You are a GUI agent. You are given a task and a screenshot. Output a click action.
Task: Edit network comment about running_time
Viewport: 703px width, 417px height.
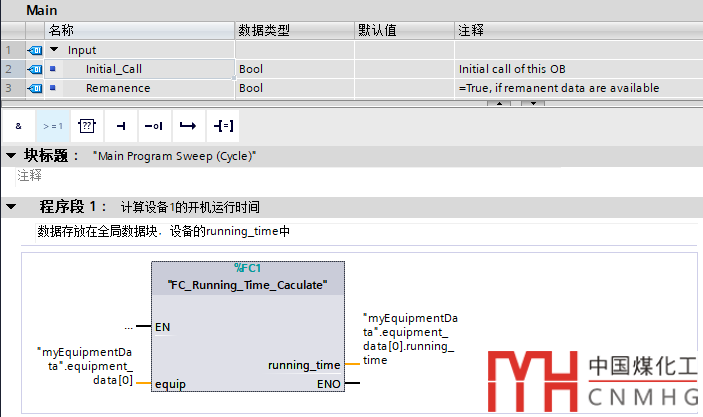(163, 231)
